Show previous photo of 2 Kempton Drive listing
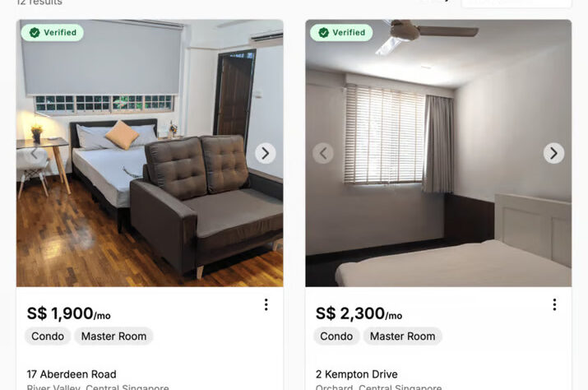The height and width of the screenshot is (390, 588). click(323, 153)
